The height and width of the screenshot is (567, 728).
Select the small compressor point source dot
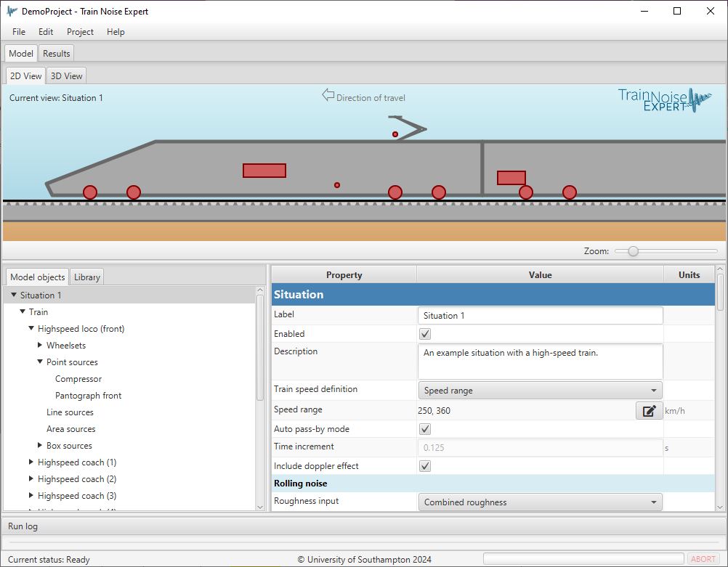click(337, 185)
